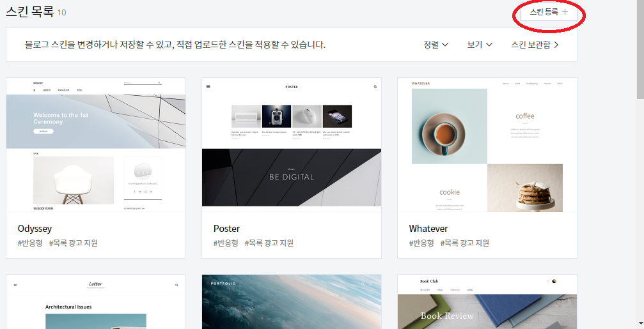Click #반응형 tag under Poster
This screenshot has width=644, height=329.
pyautogui.click(x=226, y=243)
